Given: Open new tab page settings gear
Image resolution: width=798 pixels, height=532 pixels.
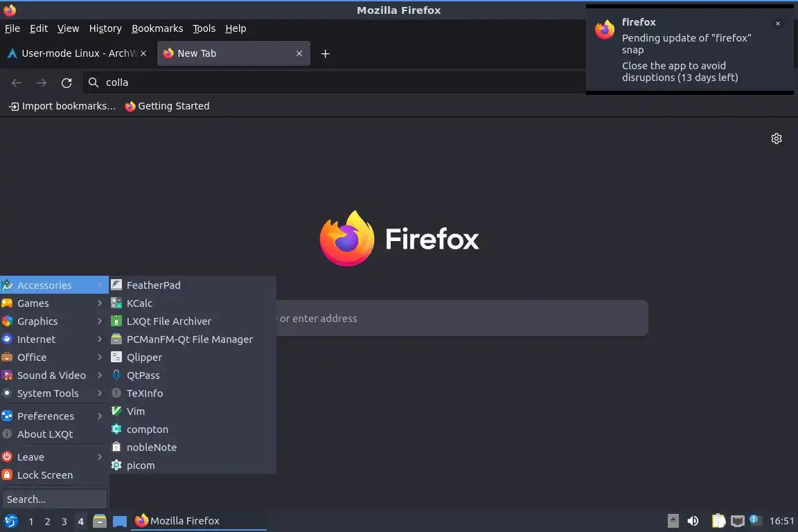Looking at the screenshot, I should (776, 139).
